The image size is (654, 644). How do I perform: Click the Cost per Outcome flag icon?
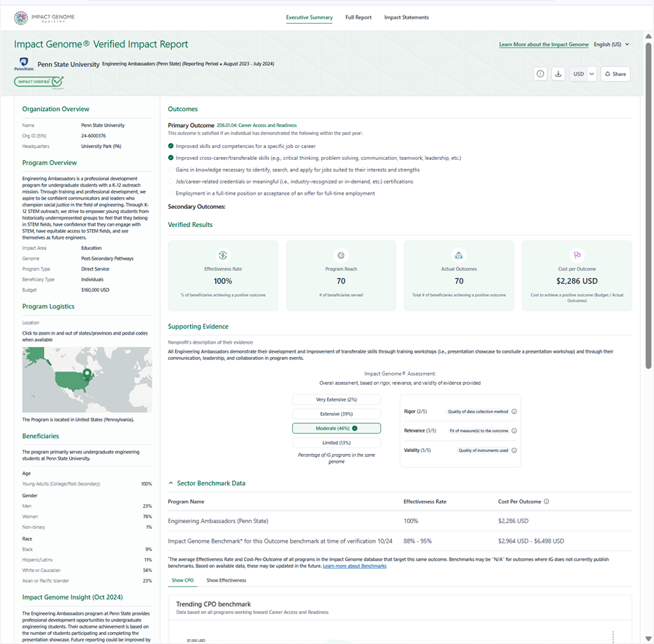[577, 255]
